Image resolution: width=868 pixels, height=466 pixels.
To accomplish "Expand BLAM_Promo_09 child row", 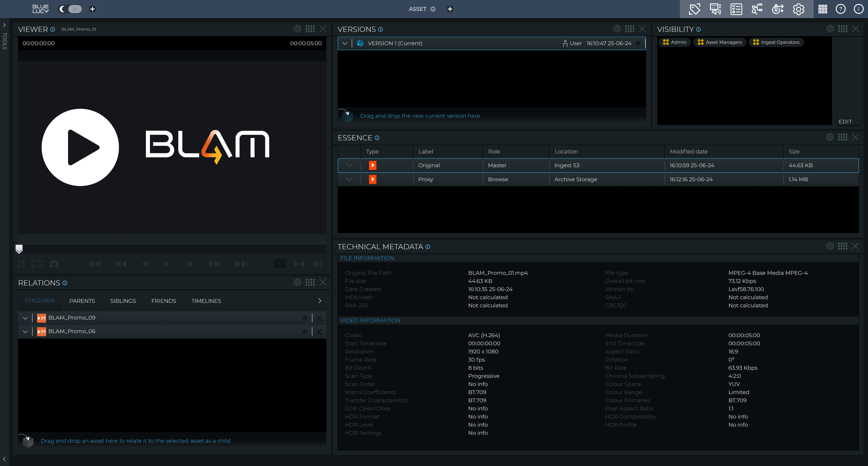I will tap(25, 318).
